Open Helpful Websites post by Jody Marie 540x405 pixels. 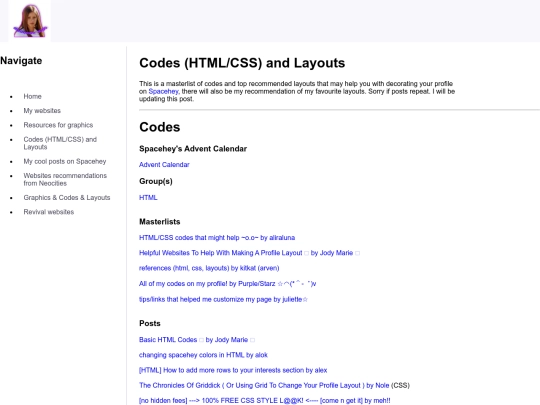(249, 253)
